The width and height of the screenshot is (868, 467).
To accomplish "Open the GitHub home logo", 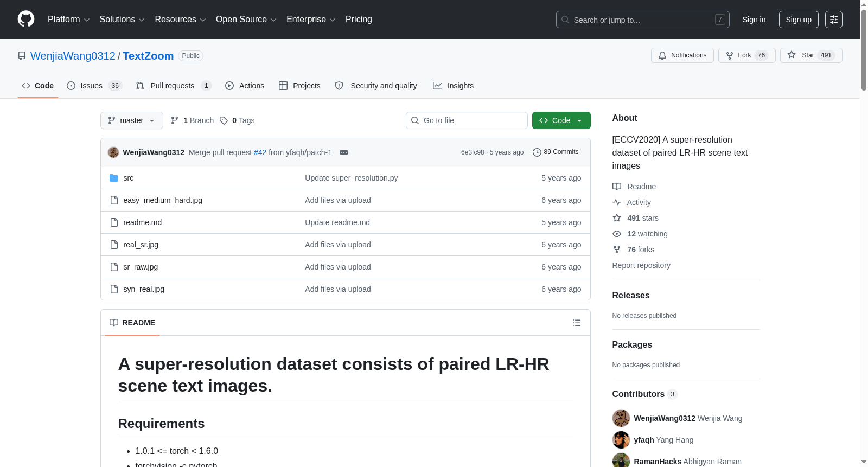I will point(26,20).
